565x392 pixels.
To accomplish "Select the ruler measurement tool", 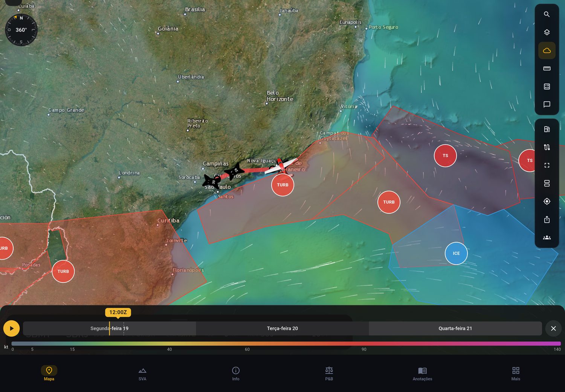I will [x=547, y=68].
